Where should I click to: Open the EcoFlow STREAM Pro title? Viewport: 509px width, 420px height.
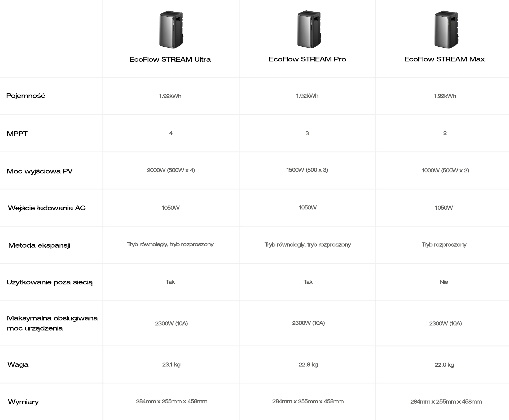point(307,59)
